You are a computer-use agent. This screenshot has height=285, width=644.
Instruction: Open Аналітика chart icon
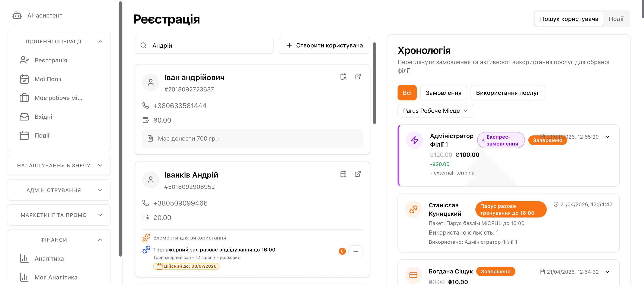[24, 259]
